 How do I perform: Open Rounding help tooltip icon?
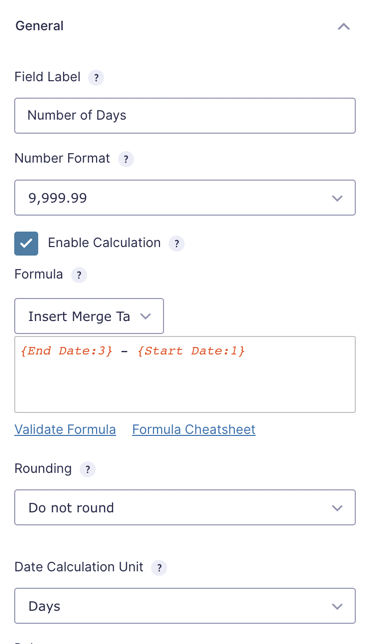[87, 469]
